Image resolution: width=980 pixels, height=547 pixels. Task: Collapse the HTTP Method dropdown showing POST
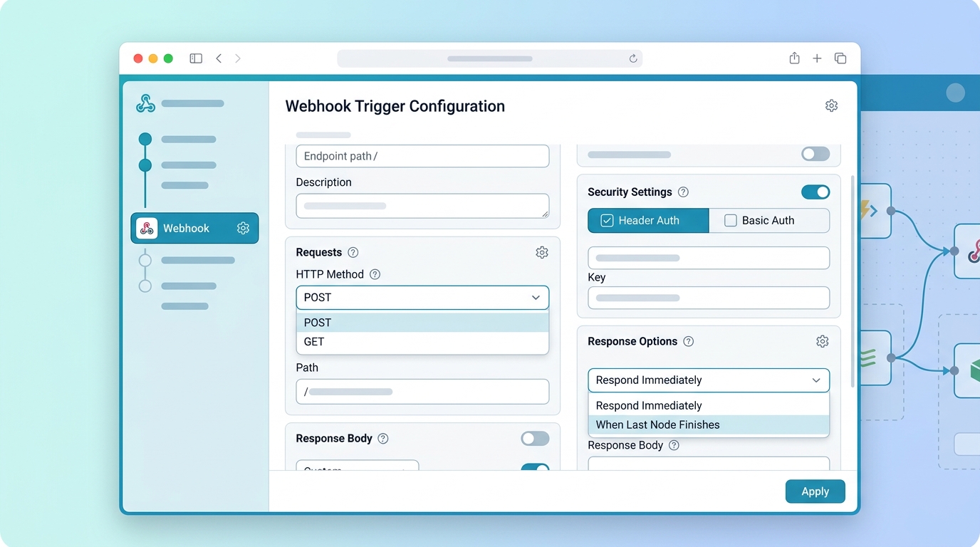point(422,298)
